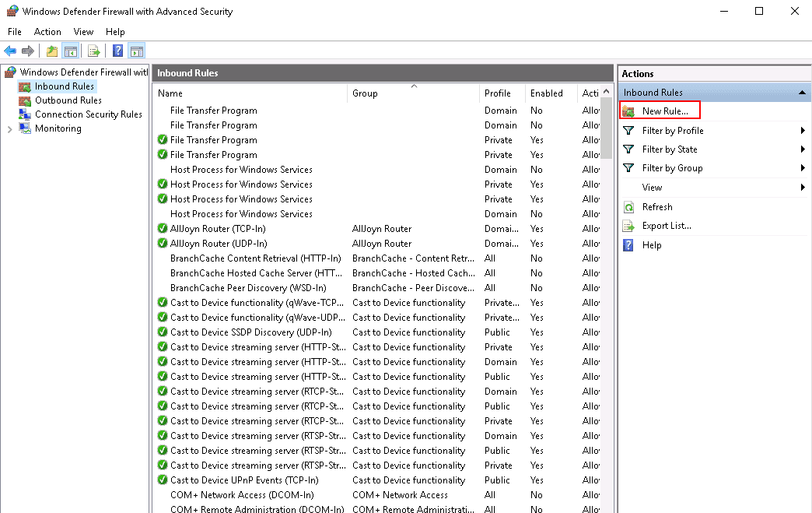Click New Rule... in Actions pane
812x513 pixels.
click(665, 111)
